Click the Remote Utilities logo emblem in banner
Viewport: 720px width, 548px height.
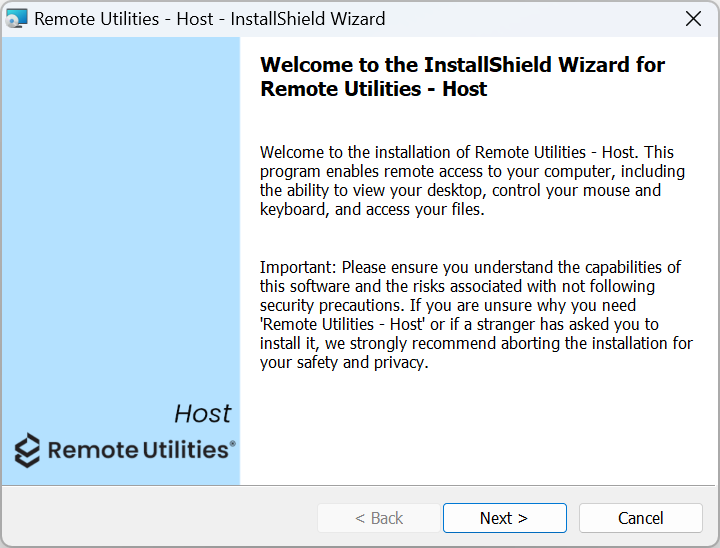(28, 450)
